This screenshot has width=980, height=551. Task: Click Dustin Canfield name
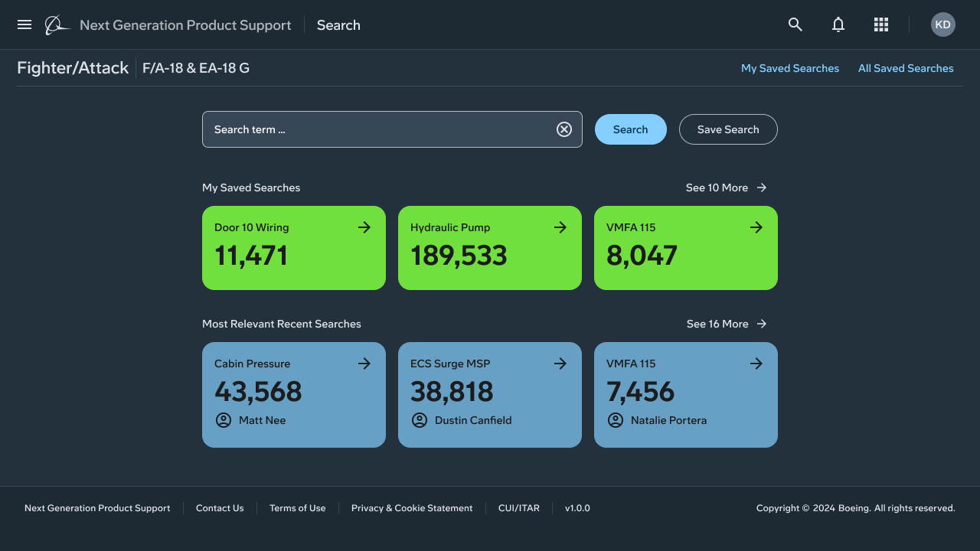click(x=473, y=420)
